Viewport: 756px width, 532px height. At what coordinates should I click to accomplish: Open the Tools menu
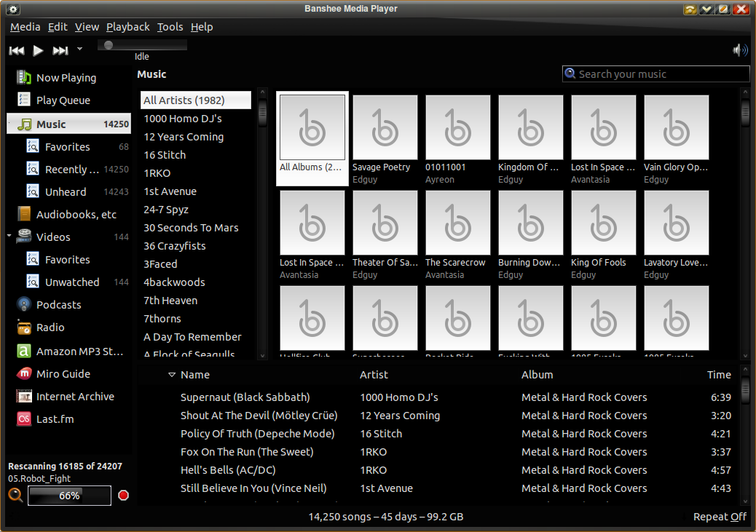170,26
